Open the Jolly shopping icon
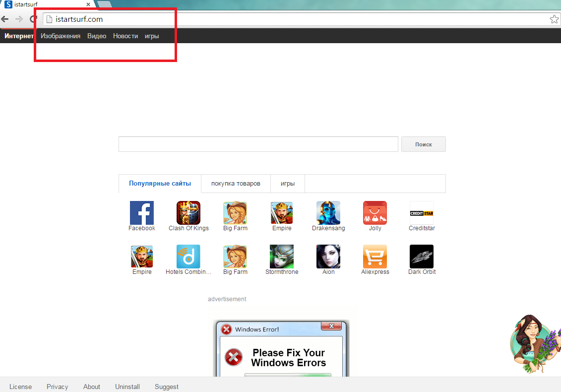Image resolution: width=561 pixels, height=392 pixels. point(375,213)
